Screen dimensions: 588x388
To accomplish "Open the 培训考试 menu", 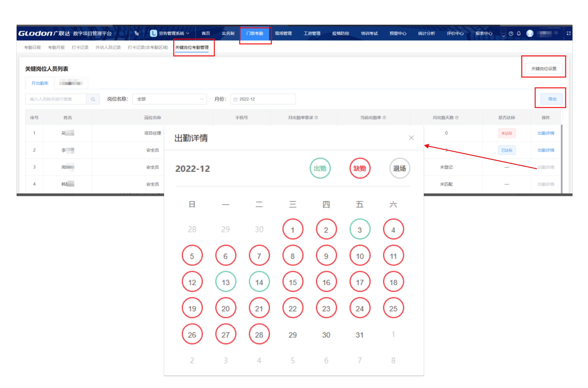I will [x=369, y=33].
